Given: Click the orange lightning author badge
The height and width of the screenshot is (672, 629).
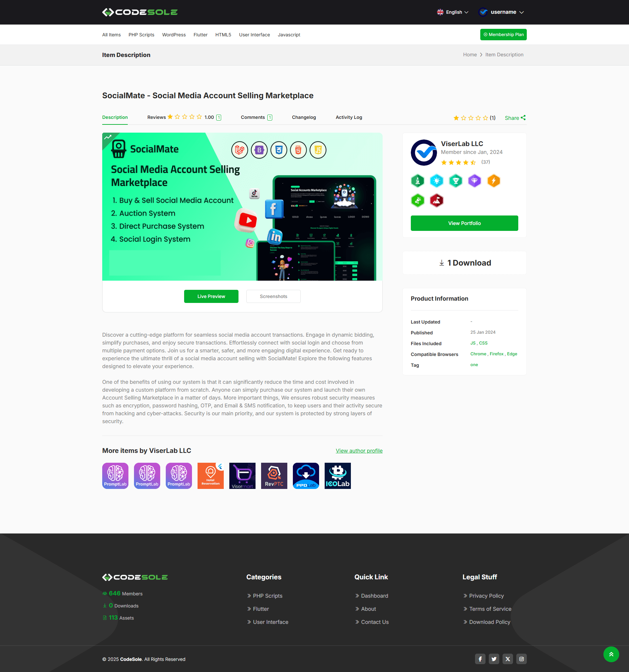Looking at the screenshot, I should pyautogui.click(x=493, y=181).
